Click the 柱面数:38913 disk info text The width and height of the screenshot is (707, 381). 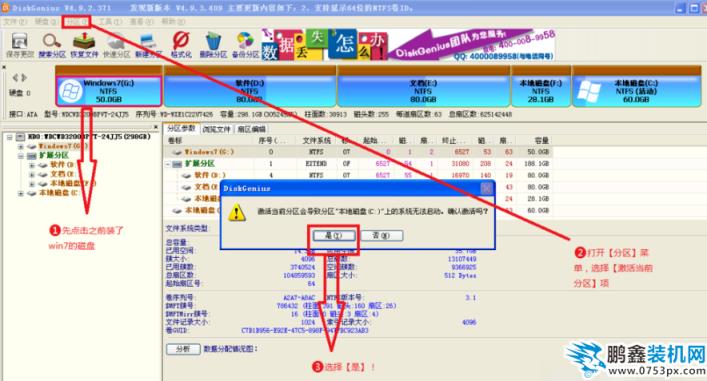click(x=326, y=115)
